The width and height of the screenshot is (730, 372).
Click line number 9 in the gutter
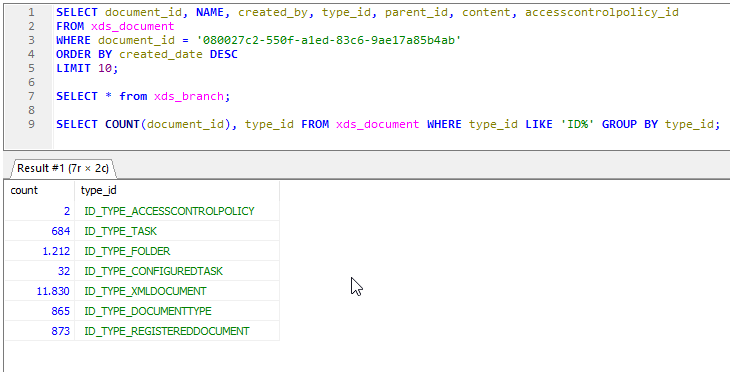coord(31,124)
